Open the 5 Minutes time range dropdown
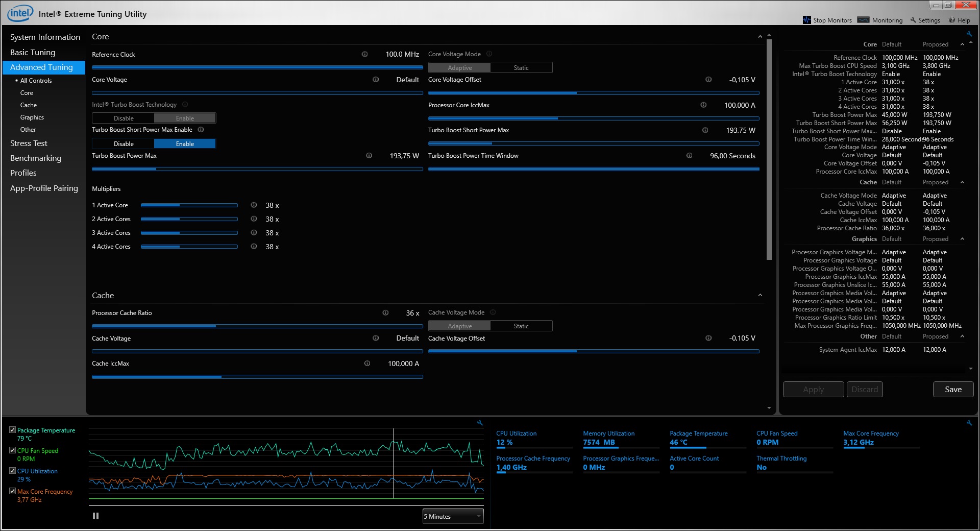The image size is (980, 531). click(x=452, y=516)
